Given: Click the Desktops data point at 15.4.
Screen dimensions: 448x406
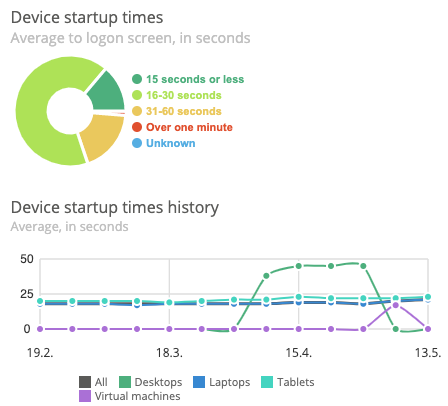Looking at the screenshot, I should click(299, 266).
